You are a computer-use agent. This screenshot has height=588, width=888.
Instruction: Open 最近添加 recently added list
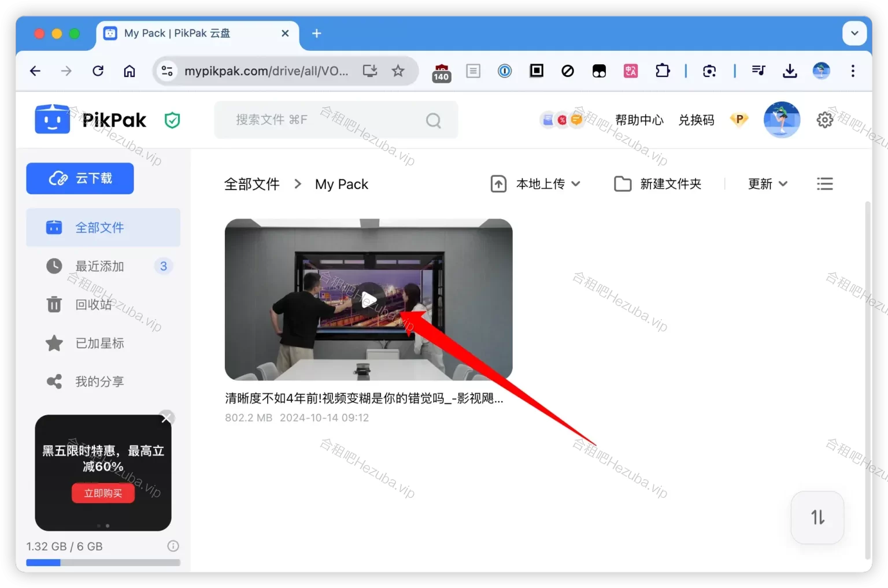[99, 267]
